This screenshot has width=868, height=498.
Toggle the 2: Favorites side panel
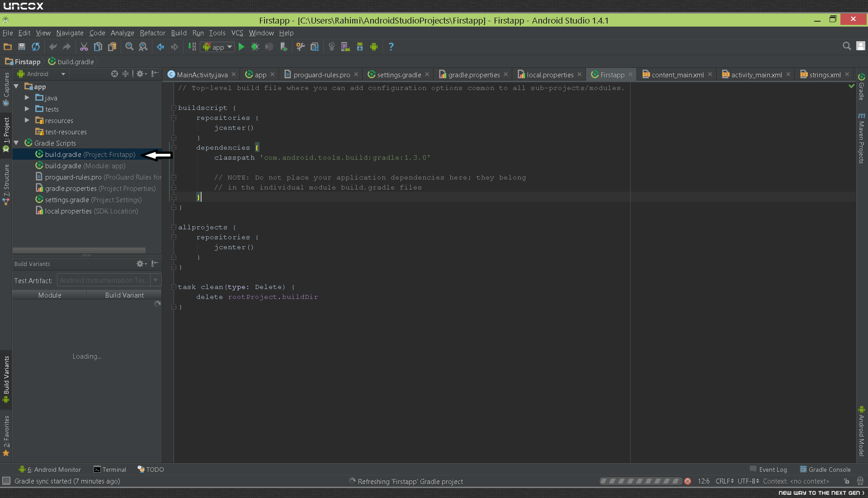pos(6,436)
